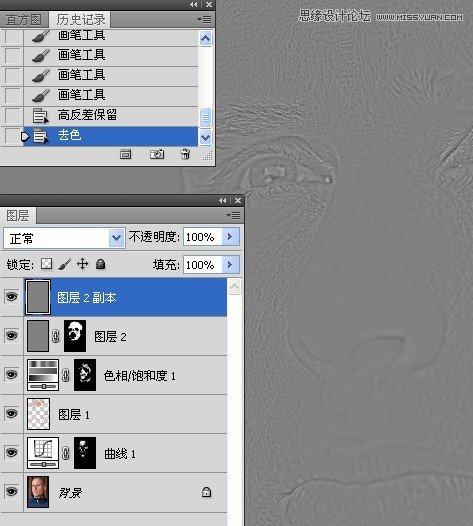Select the 历史记录 (History) tab

tap(81, 19)
